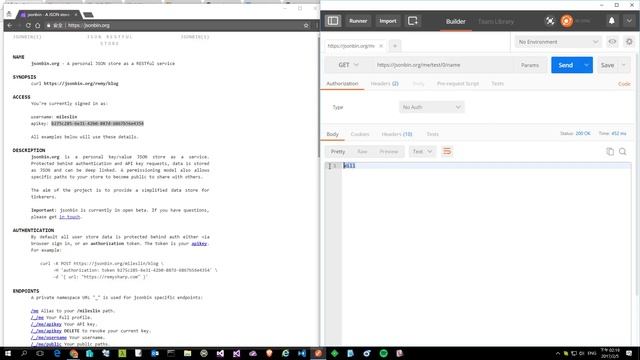Viewport: 640px width, 360px height.
Task: Open search in response body icon
Action: (x=622, y=151)
